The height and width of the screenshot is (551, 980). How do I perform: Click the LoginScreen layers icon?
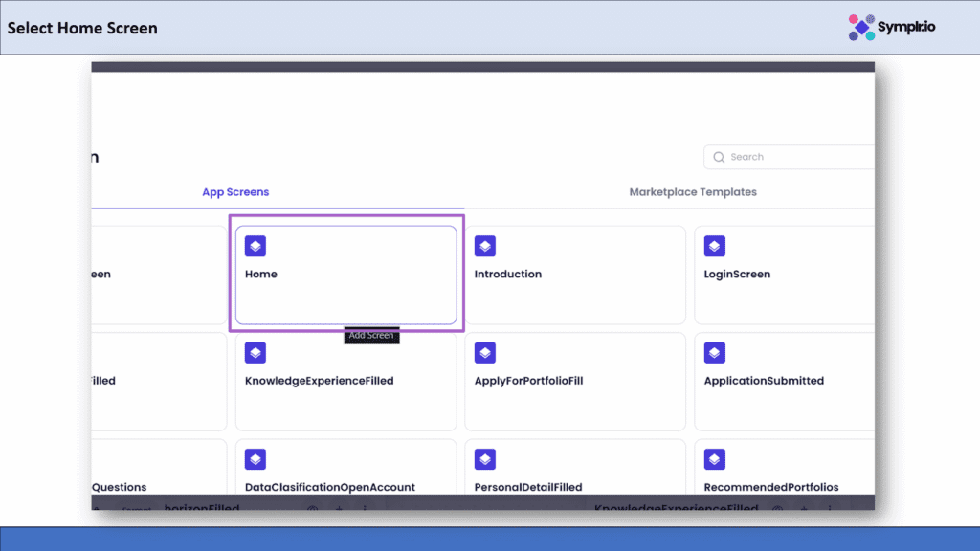tap(715, 246)
